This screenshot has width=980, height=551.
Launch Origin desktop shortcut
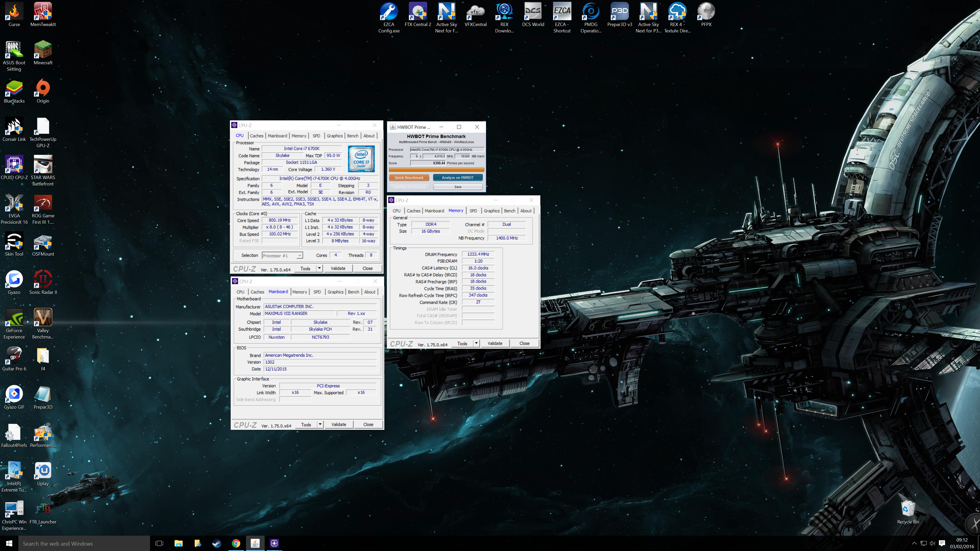43,91
